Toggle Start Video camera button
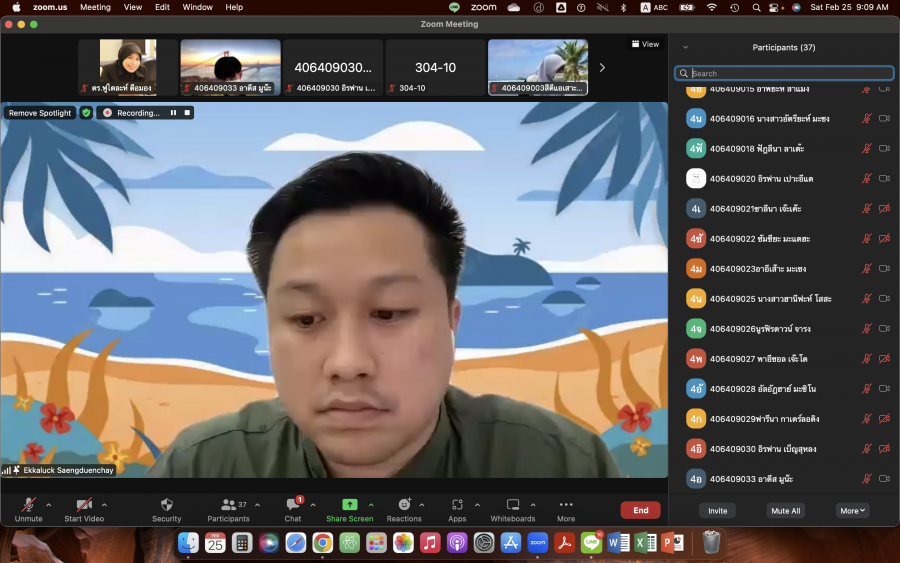 click(85, 505)
